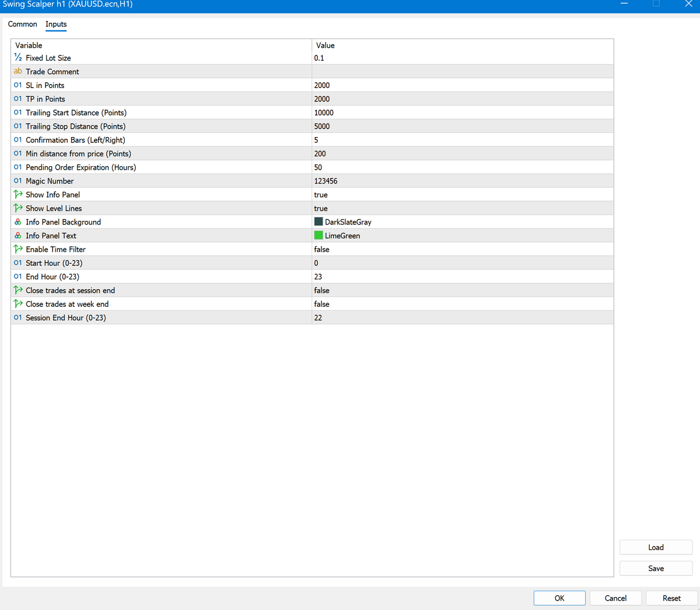Click the integer icon beside SL in Points
The height and width of the screenshot is (610, 700).
pyautogui.click(x=18, y=85)
